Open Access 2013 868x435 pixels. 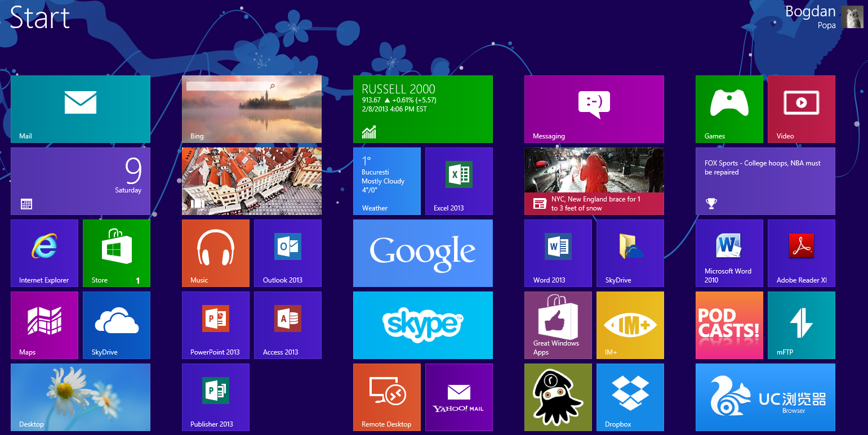click(x=287, y=325)
